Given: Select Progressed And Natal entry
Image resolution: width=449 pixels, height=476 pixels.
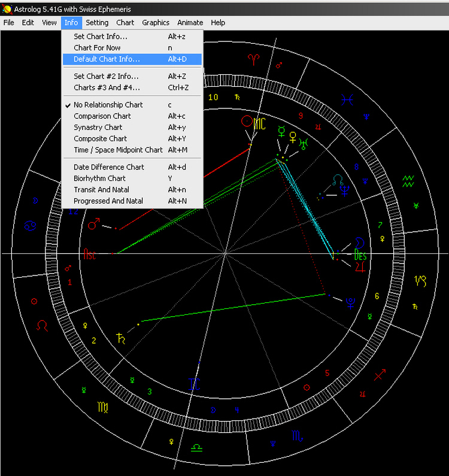Looking at the screenshot, I should click(x=132, y=201).
